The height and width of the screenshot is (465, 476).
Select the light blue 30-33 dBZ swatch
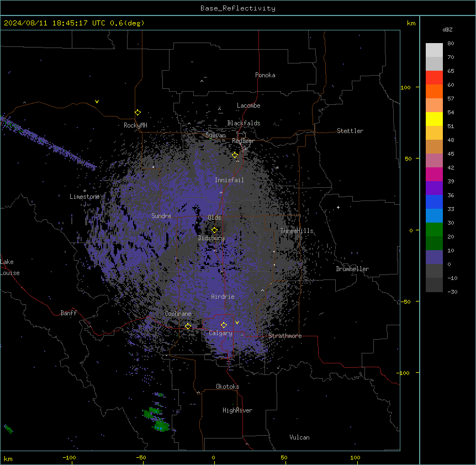(434, 216)
